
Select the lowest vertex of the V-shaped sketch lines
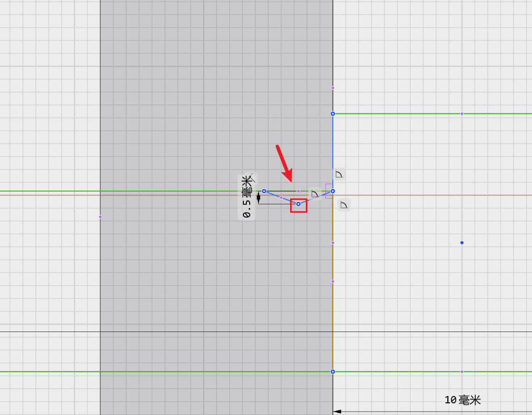pyautogui.click(x=298, y=204)
